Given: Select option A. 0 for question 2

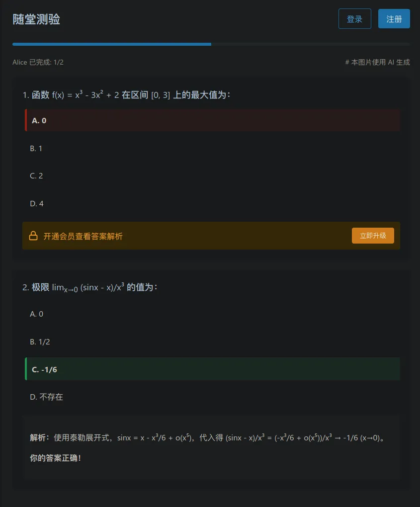Looking at the screenshot, I should click(x=212, y=314).
